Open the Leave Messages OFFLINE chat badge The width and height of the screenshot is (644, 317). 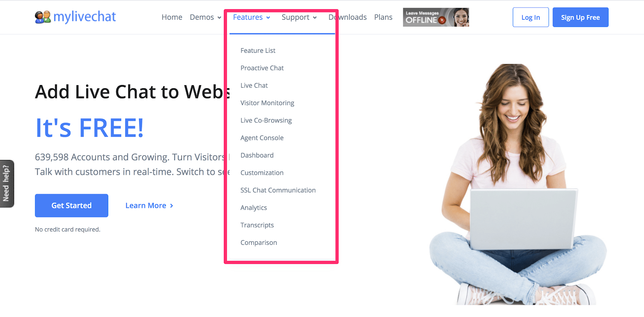[x=436, y=17]
